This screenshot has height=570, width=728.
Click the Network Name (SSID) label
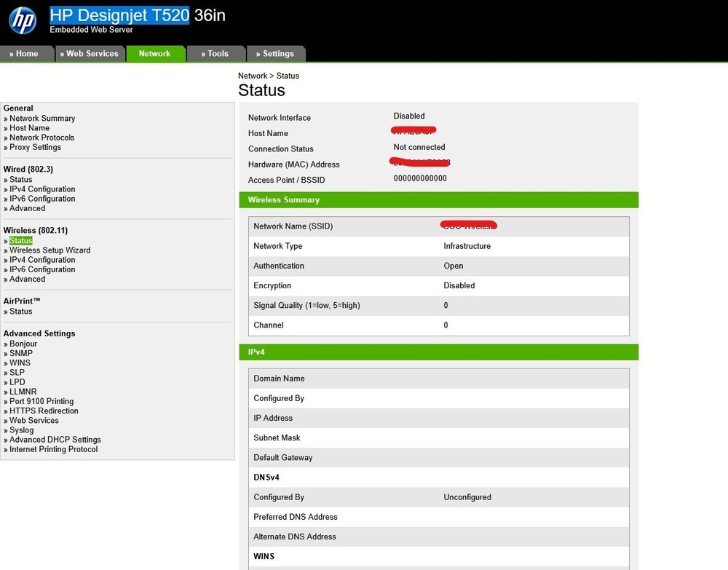click(x=293, y=226)
